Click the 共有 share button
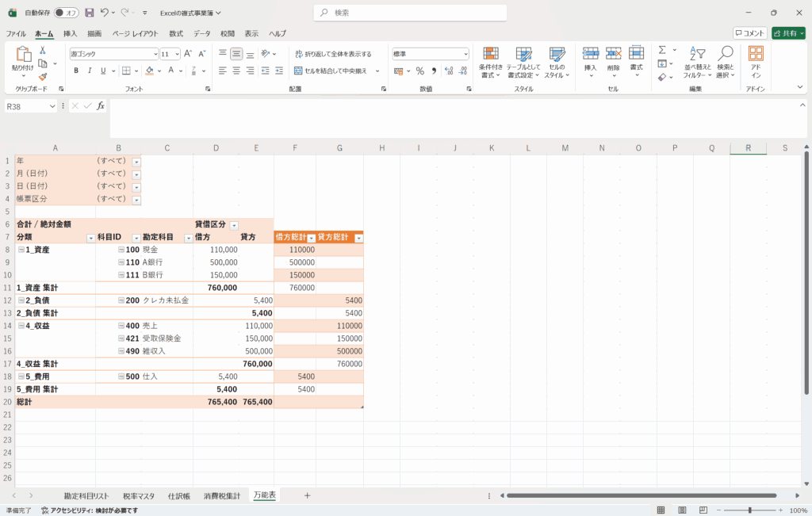The height and width of the screenshot is (516, 812). [x=787, y=33]
